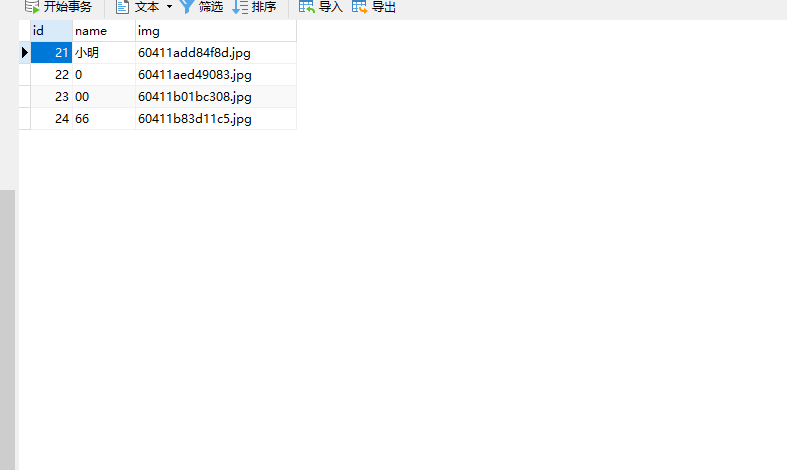Select the id column header
This screenshot has width=787, height=470.
click(51, 31)
